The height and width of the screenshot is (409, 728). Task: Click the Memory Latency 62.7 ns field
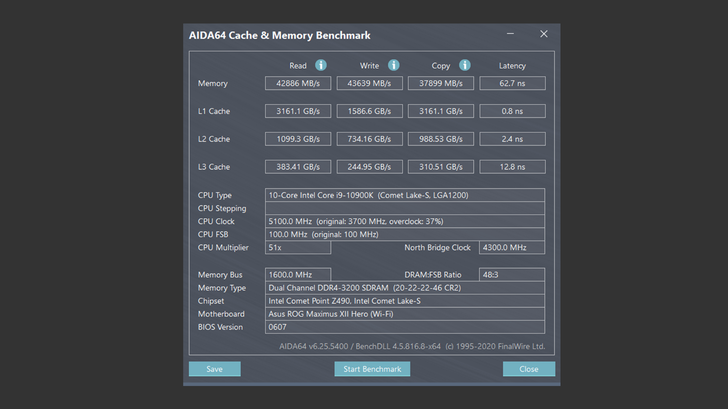coord(512,84)
